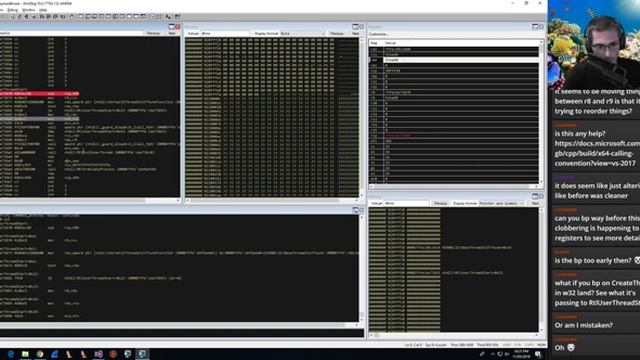Click Virtual address field in lower Memory window
The image size is (640, 360).
pyautogui.click(x=407, y=203)
